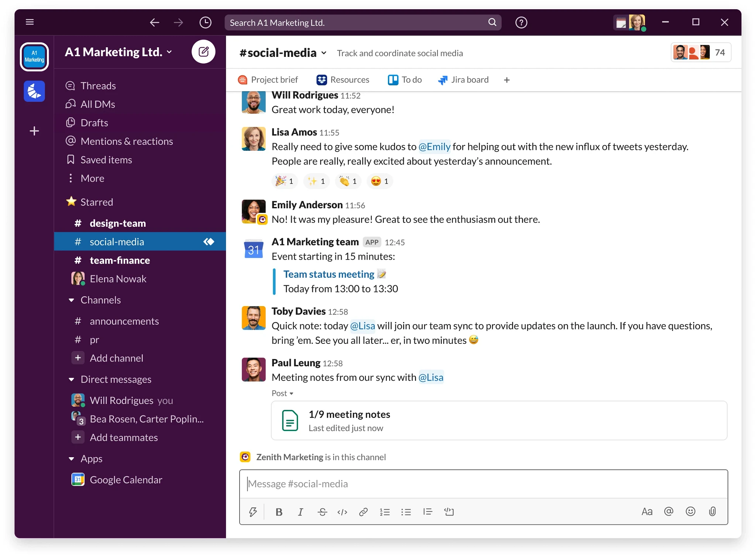This screenshot has height=558, width=756.
Task: Click the search magnifier icon
Action: click(492, 23)
